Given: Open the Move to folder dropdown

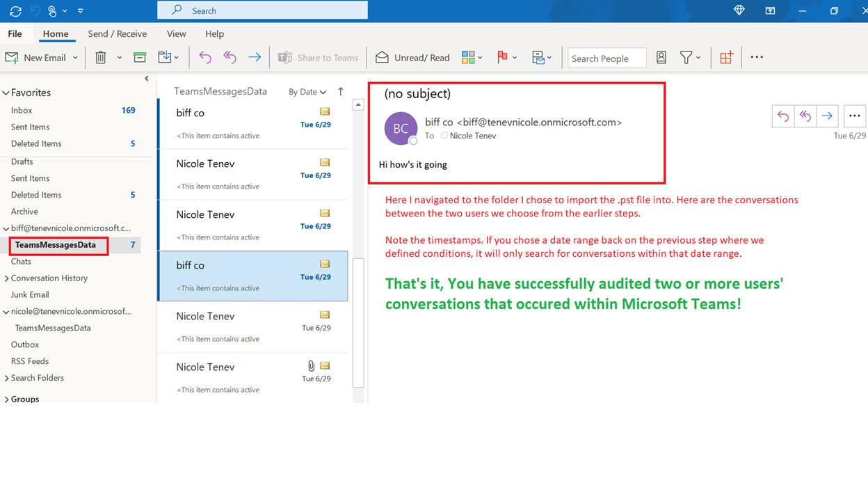Looking at the screenshot, I should pos(168,58).
